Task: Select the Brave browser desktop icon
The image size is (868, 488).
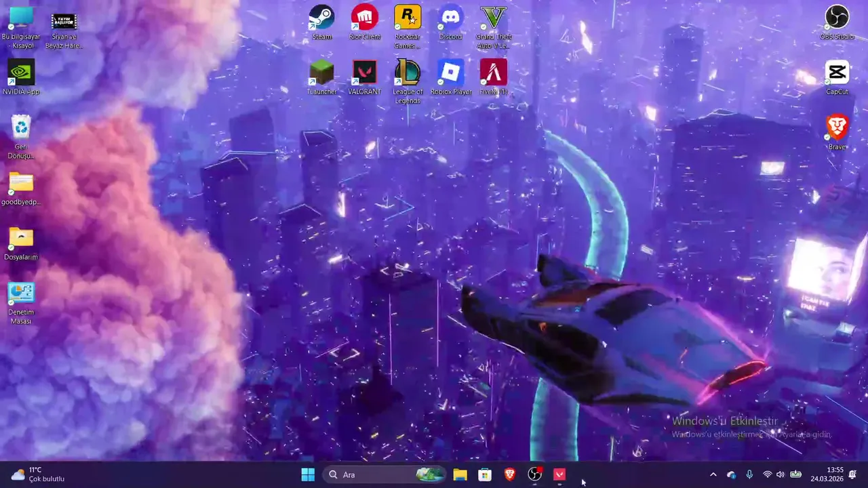Action: coord(837,132)
